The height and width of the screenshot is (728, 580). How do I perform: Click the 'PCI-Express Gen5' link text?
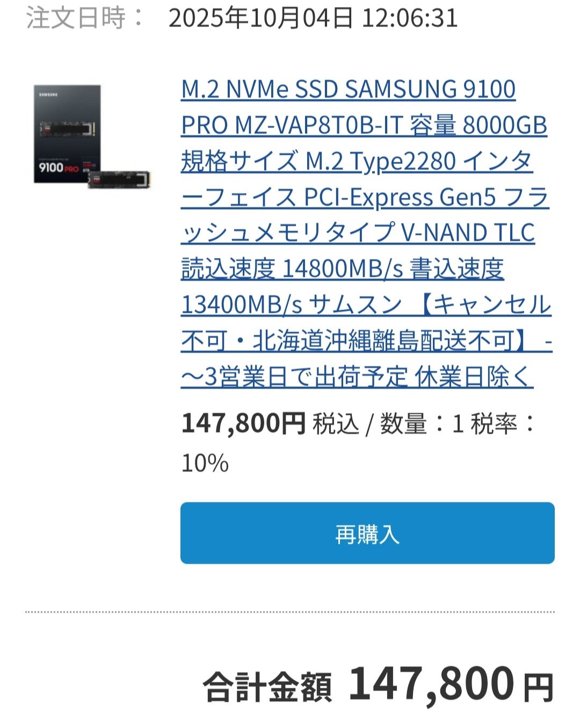tap(400, 197)
